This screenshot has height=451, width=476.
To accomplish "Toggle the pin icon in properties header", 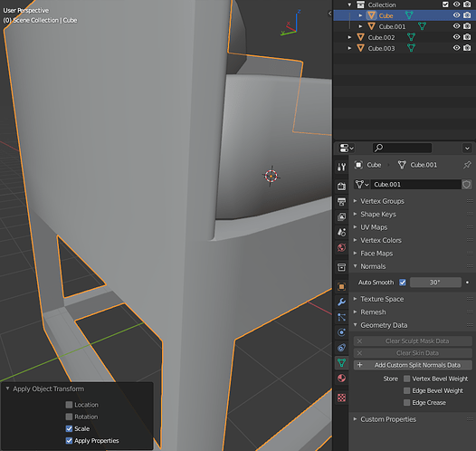I will 467,165.
